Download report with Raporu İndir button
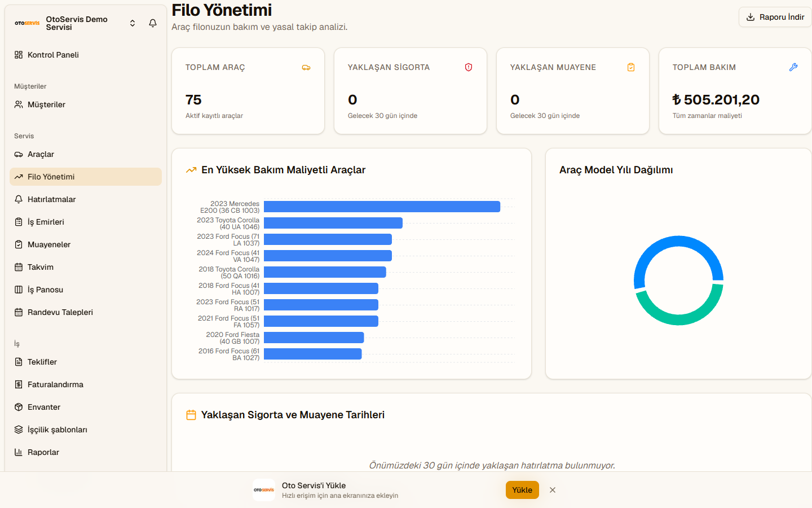The height and width of the screenshot is (508, 812). [775, 17]
